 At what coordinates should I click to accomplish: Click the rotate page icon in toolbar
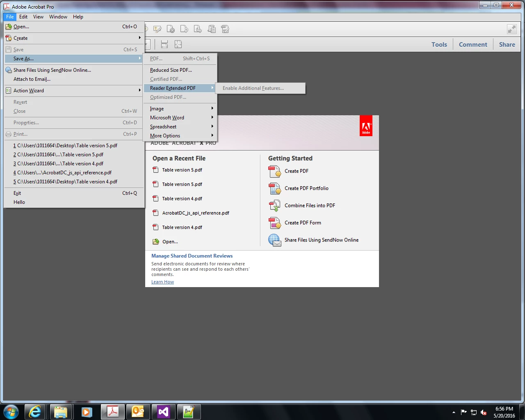(184, 29)
